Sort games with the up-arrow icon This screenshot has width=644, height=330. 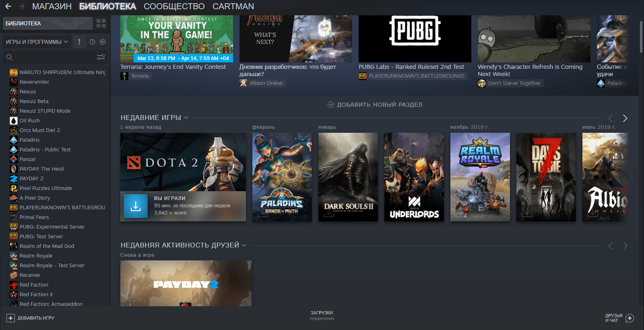click(x=79, y=42)
